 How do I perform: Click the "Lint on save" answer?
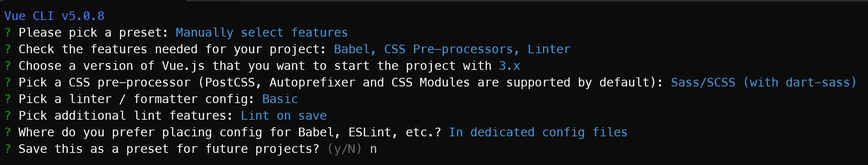pos(283,116)
